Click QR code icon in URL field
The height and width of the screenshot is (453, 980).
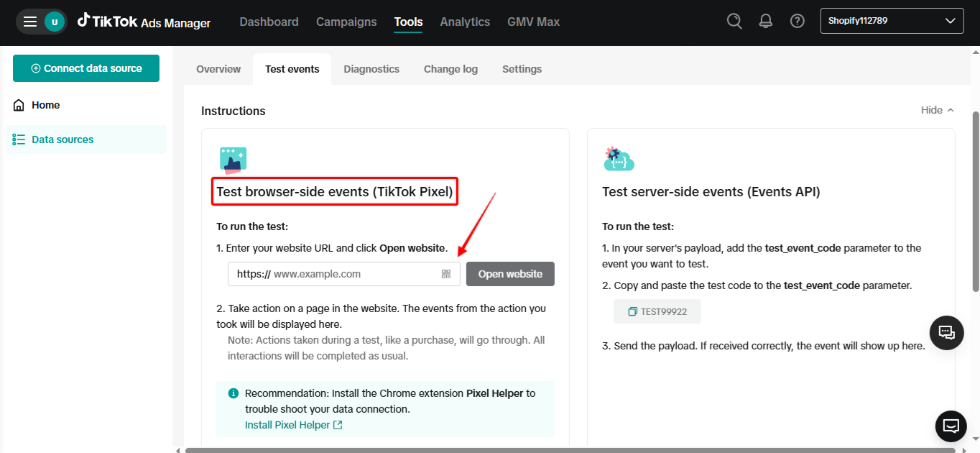446,274
